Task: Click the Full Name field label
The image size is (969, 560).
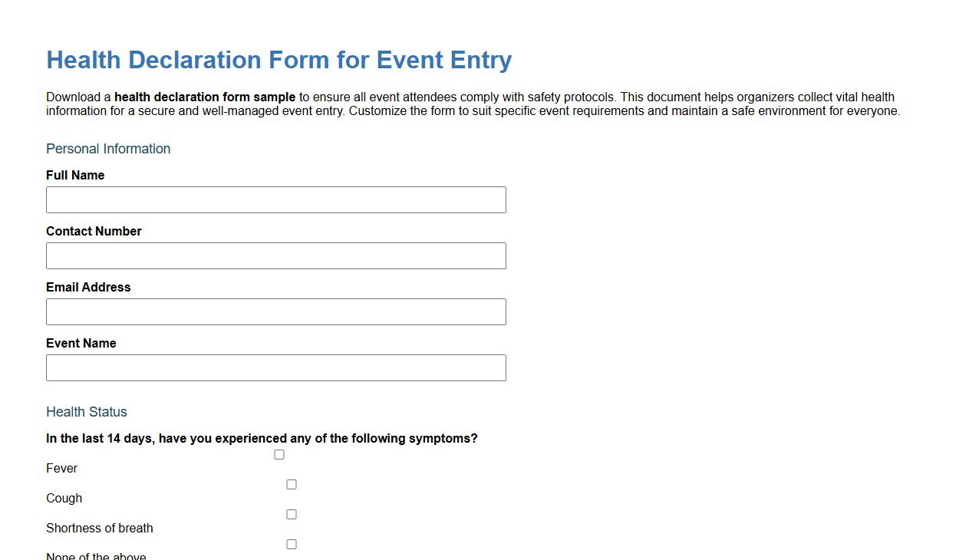Action: tap(75, 175)
